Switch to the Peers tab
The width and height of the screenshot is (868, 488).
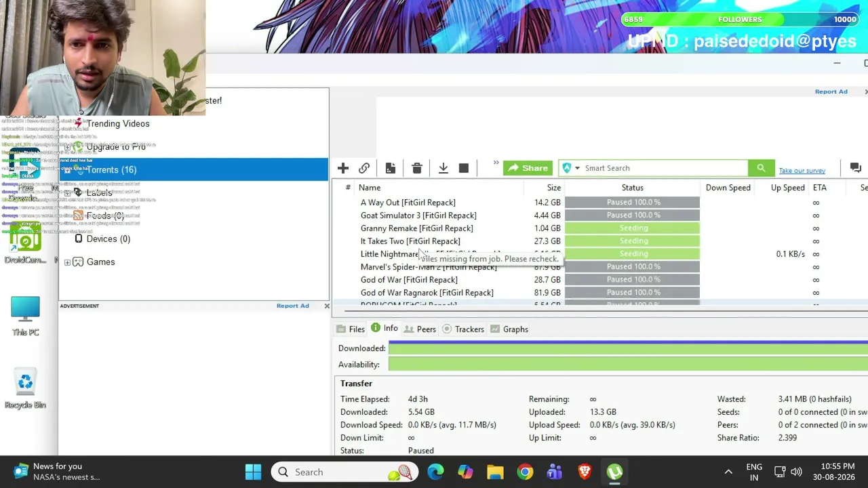[420, 329]
